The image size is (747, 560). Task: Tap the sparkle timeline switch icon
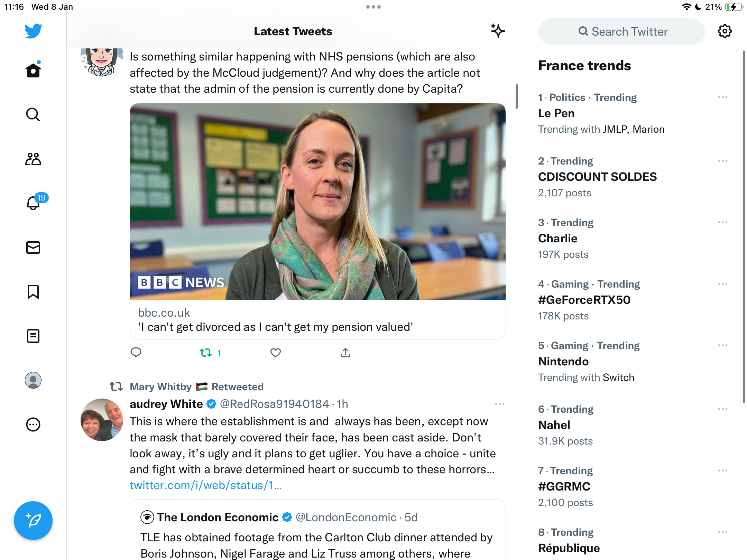pyautogui.click(x=498, y=31)
